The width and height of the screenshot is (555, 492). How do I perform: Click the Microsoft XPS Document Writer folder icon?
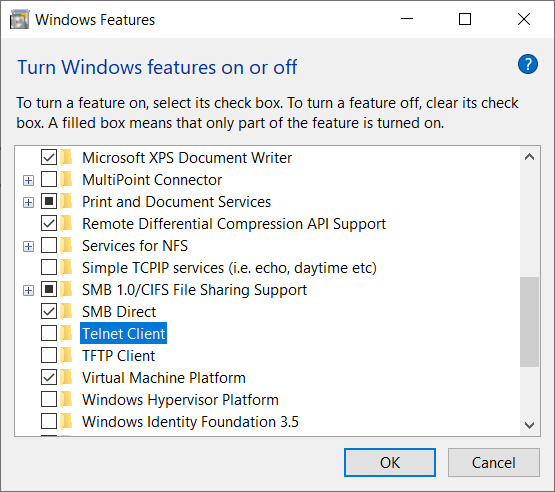tap(66, 158)
